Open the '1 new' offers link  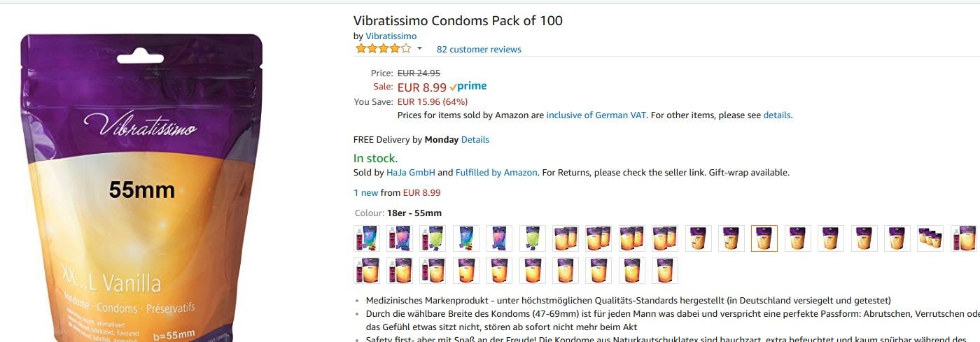pyautogui.click(x=366, y=193)
